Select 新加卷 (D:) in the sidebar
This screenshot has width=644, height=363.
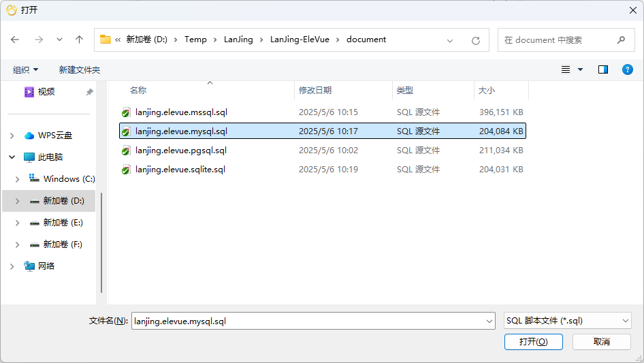click(64, 201)
